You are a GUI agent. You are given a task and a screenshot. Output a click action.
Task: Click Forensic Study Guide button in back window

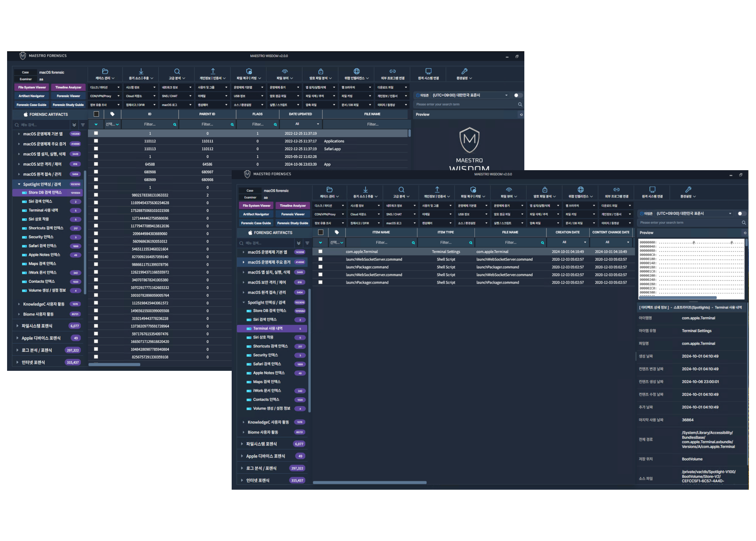pyautogui.click(x=68, y=105)
